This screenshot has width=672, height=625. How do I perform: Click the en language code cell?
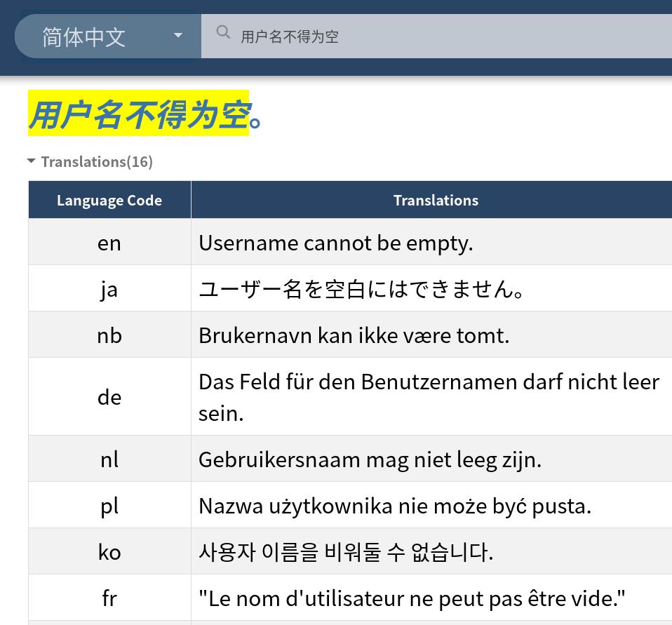click(x=109, y=242)
